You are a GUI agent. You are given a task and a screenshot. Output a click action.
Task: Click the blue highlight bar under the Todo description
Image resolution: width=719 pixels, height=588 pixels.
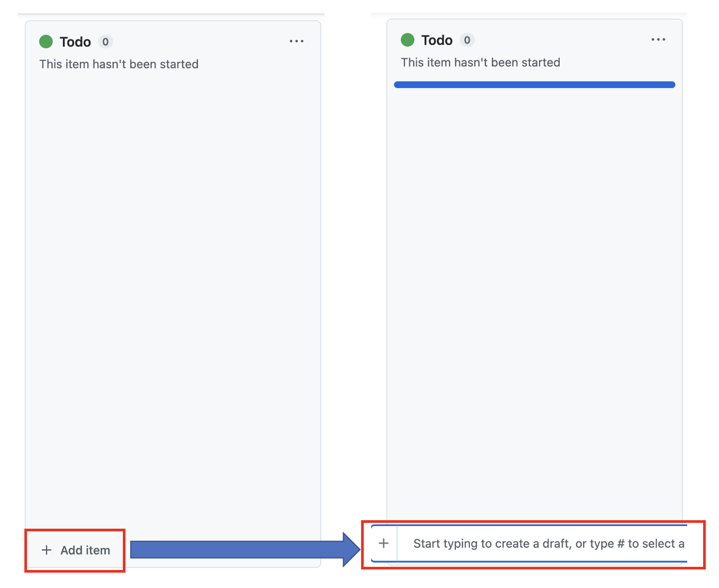534,85
